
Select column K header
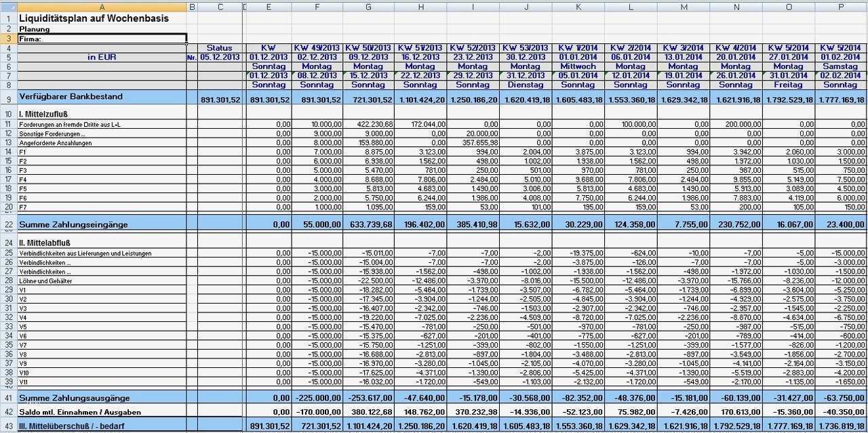pyautogui.click(x=578, y=7)
